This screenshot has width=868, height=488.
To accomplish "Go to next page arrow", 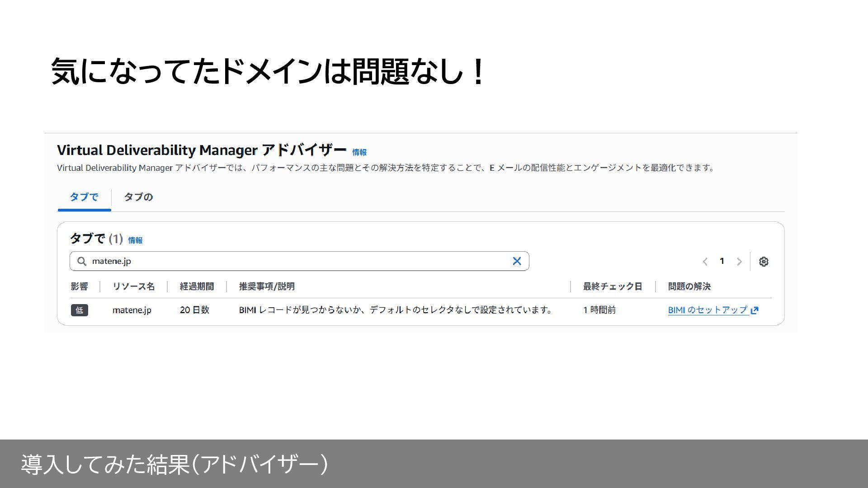I will tap(739, 262).
